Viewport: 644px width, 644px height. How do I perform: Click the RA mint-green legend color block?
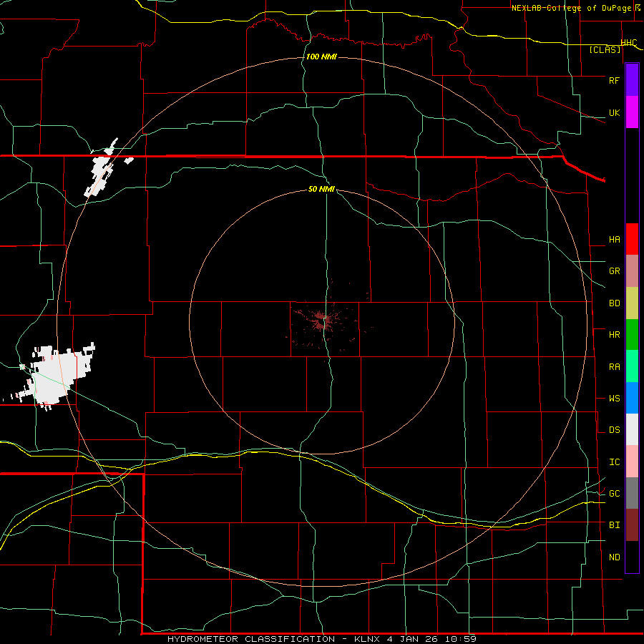click(632, 366)
